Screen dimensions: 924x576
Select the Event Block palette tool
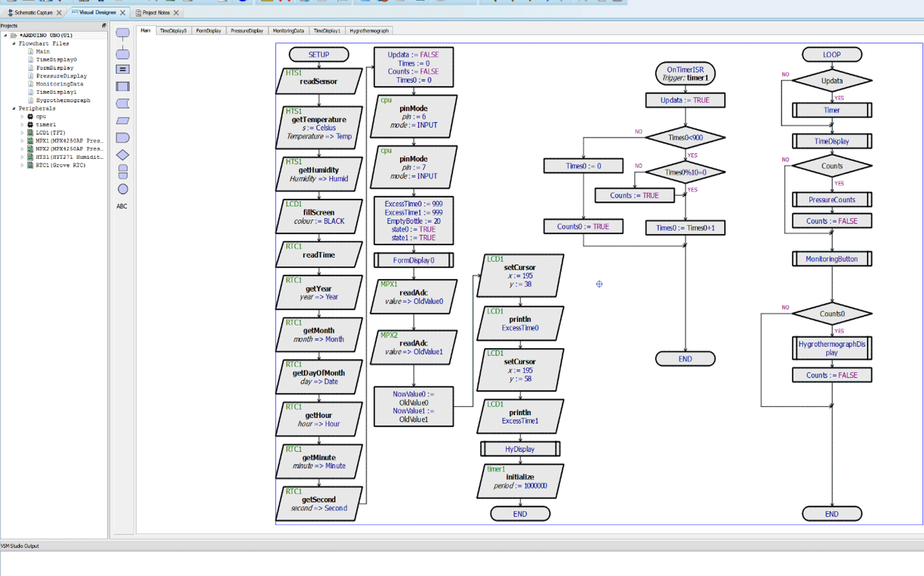coord(123,33)
